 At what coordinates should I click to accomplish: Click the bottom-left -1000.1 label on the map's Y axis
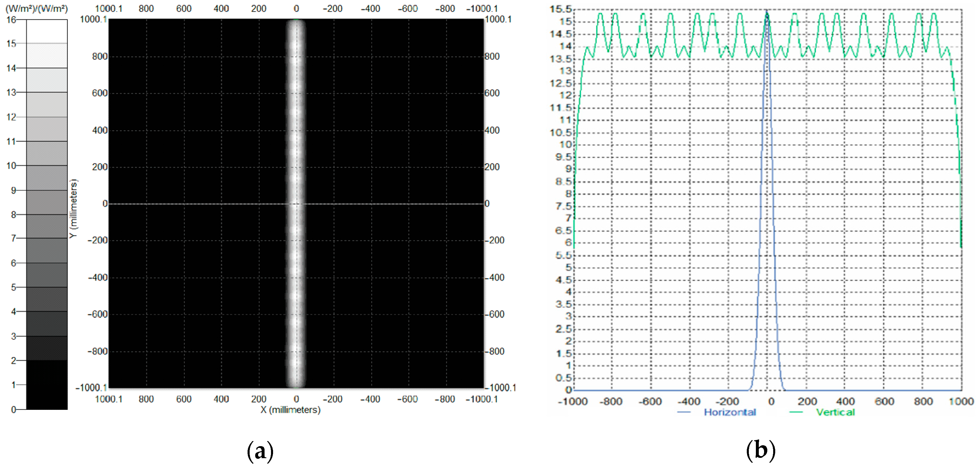point(91,388)
